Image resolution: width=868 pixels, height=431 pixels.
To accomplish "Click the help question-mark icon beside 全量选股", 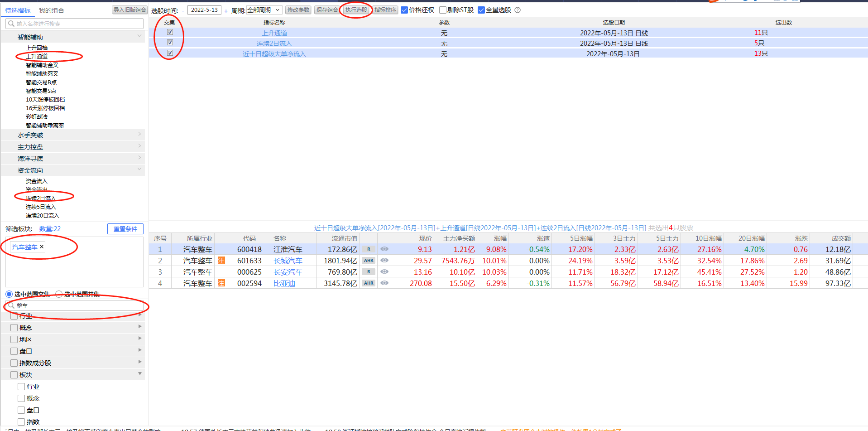I will [x=518, y=10].
